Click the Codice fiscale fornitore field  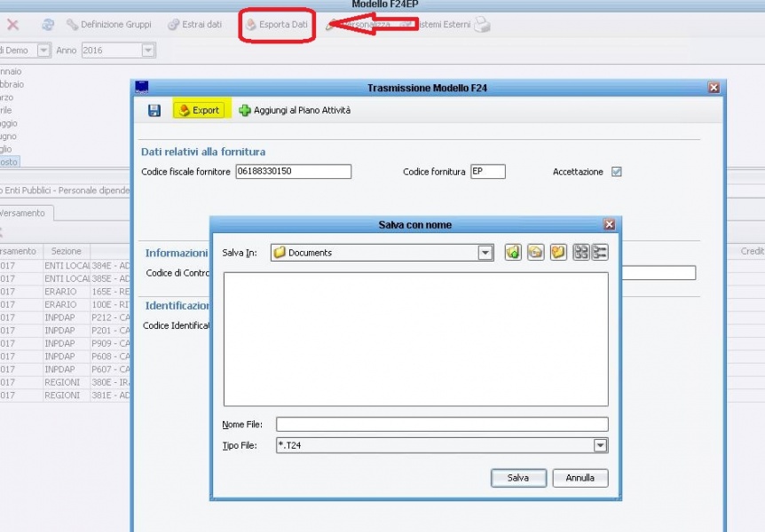coord(293,171)
